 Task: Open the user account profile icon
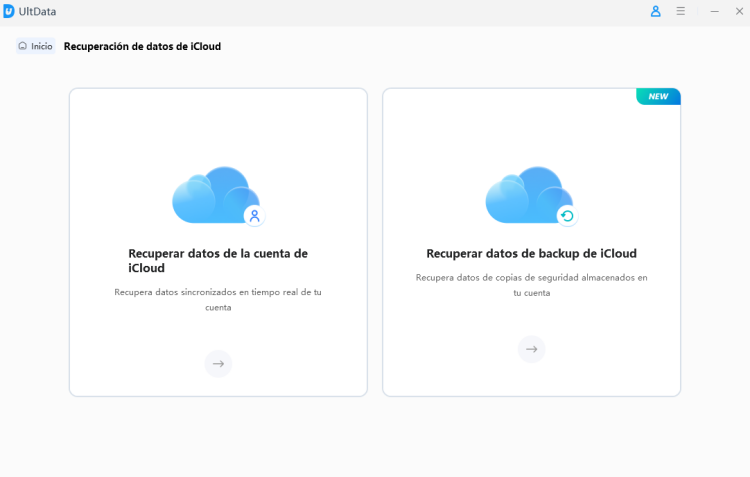point(655,11)
